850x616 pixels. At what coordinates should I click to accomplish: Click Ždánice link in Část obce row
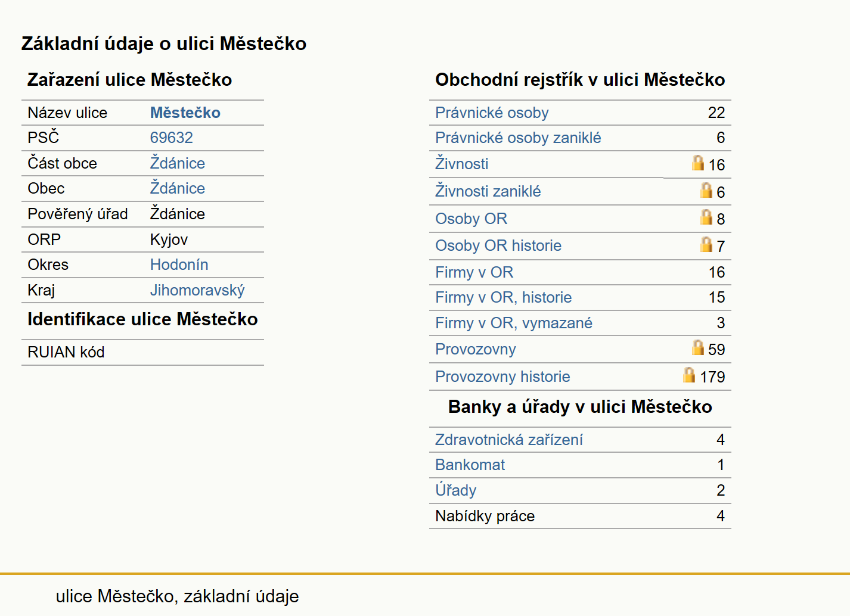[177, 163]
